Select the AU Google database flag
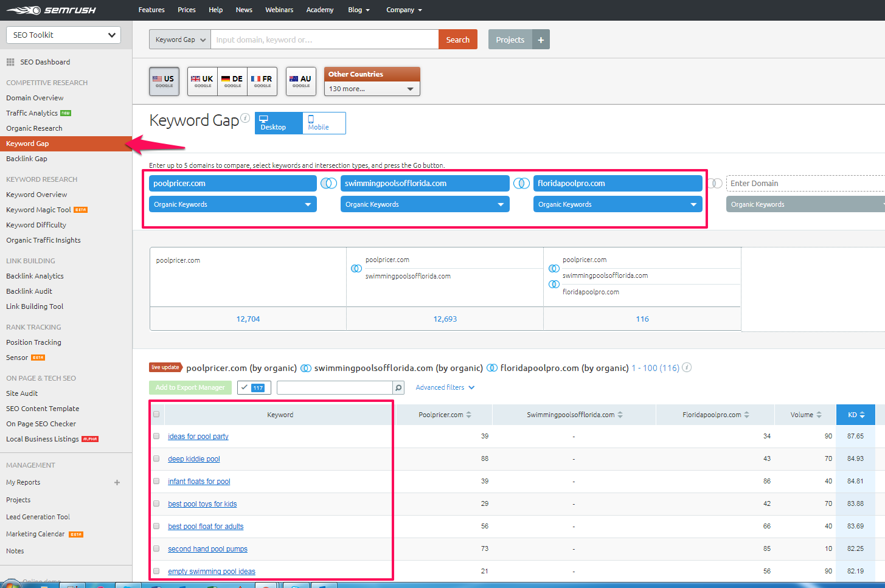The width and height of the screenshot is (885, 588). (301, 81)
